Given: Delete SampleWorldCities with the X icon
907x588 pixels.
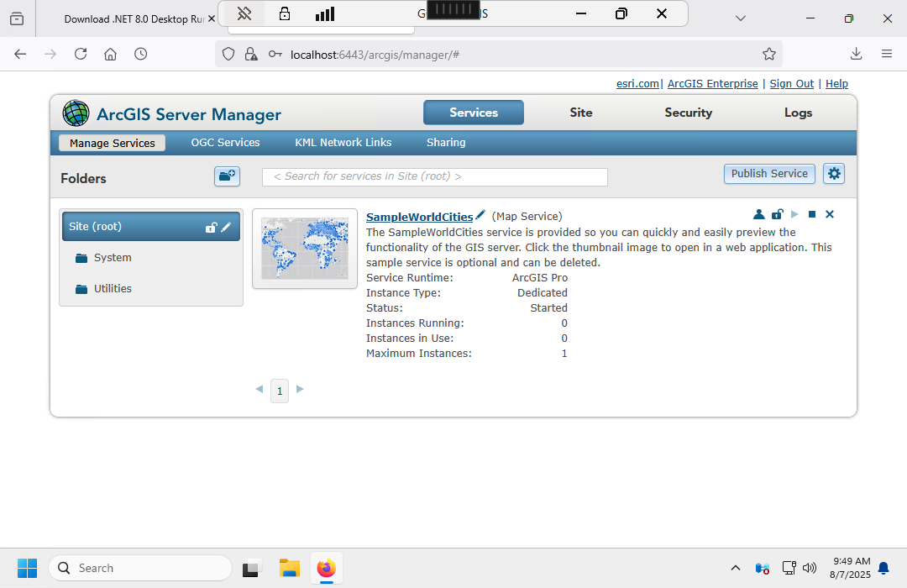Looking at the screenshot, I should [x=830, y=214].
